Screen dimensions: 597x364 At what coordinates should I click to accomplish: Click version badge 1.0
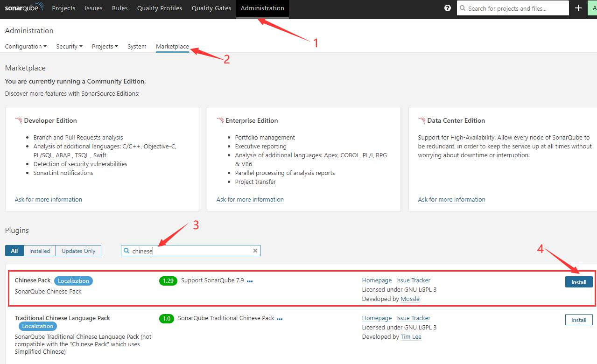[167, 318]
